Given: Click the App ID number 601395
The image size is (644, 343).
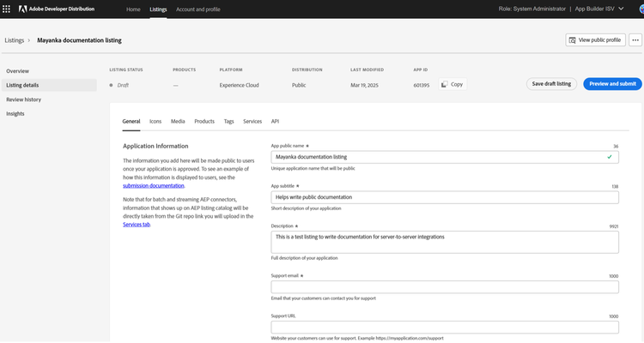Looking at the screenshot, I should pyautogui.click(x=422, y=86).
